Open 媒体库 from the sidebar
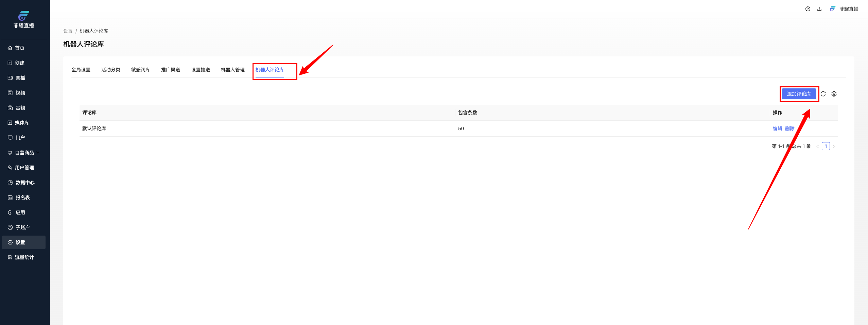The image size is (868, 325). point(22,123)
